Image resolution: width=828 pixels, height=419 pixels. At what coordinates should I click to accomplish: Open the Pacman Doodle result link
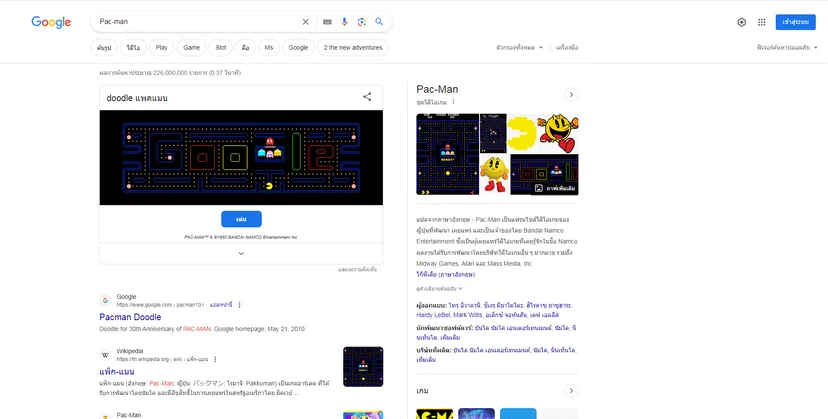(x=130, y=317)
